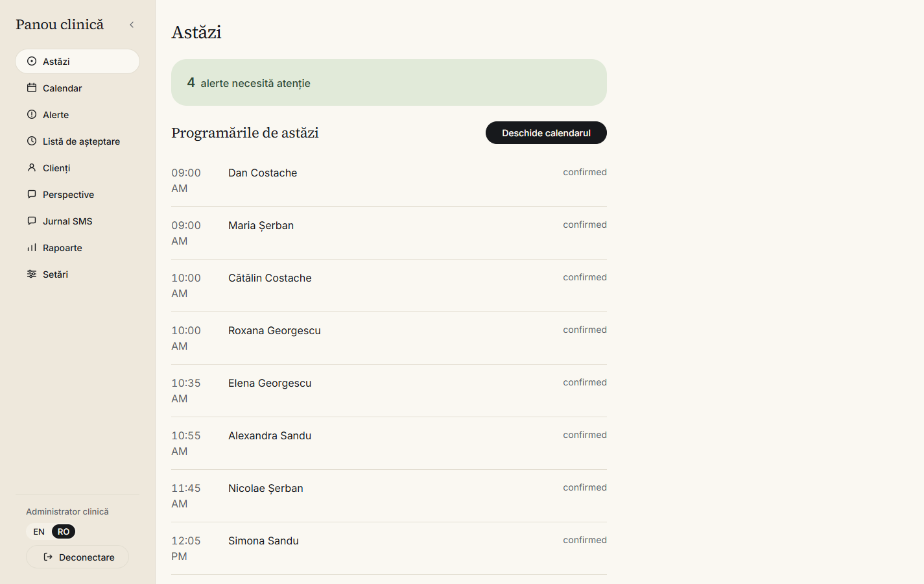View the Jurnal SMS log
This screenshot has height=584, width=924.
click(x=77, y=221)
